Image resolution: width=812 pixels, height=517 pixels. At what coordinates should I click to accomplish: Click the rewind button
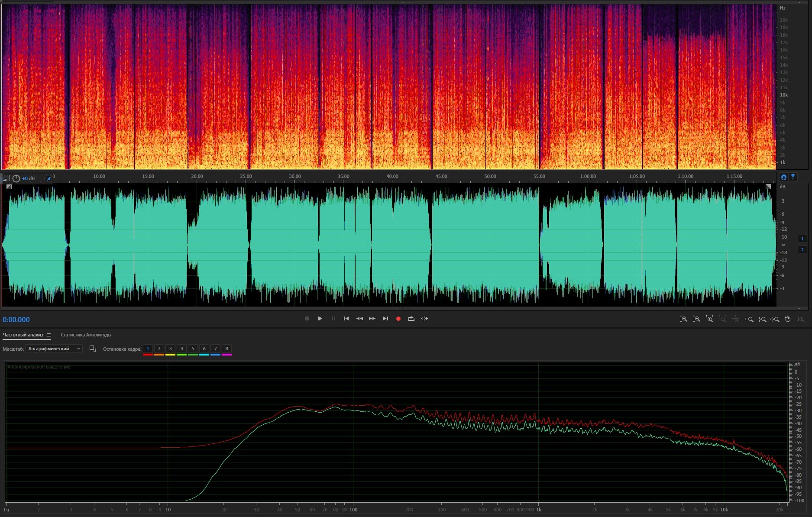click(359, 319)
